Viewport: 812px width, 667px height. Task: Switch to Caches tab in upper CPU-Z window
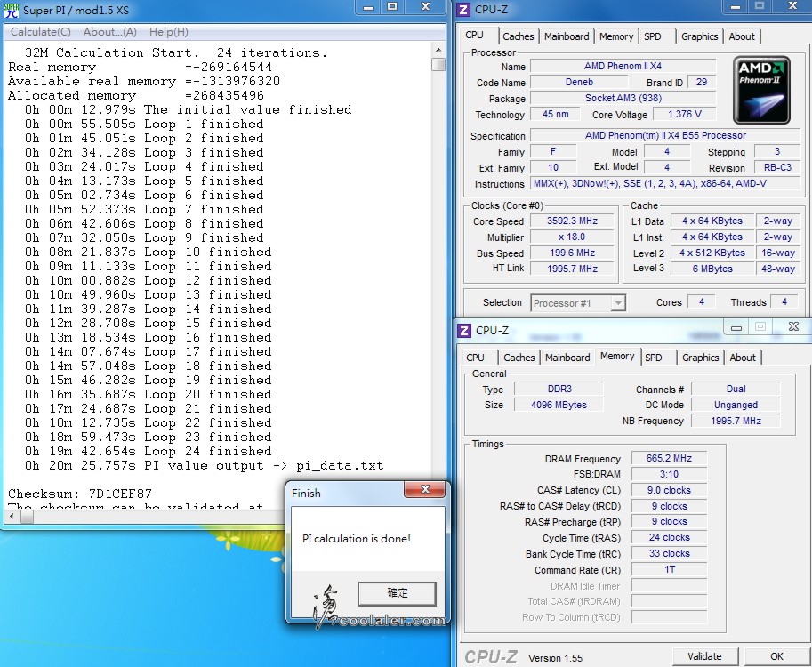click(x=518, y=36)
